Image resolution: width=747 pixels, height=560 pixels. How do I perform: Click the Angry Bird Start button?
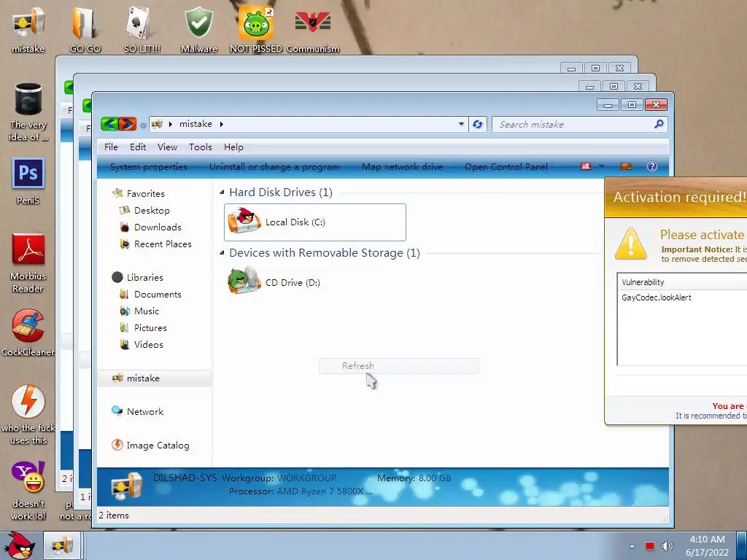click(x=18, y=545)
